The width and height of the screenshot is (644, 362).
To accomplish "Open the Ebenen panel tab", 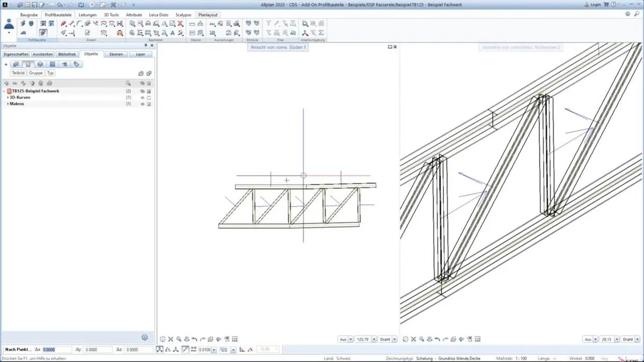I will [116, 54].
